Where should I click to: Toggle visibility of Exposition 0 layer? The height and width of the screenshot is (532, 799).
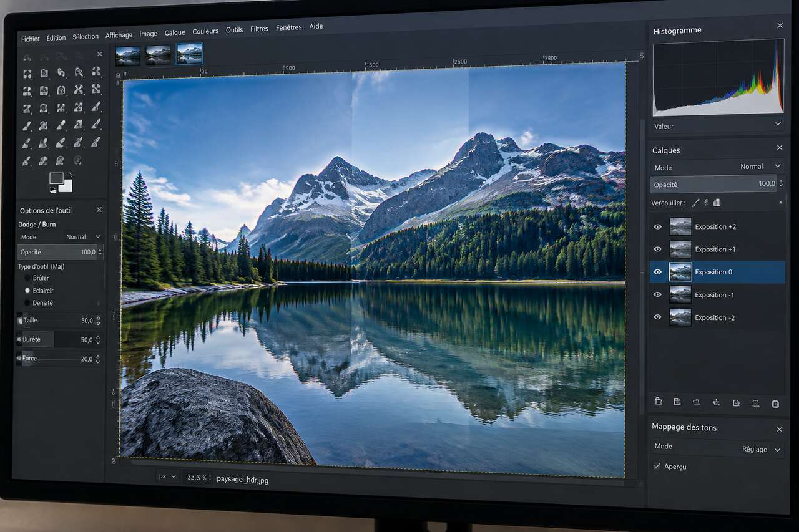[x=657, y=272]
